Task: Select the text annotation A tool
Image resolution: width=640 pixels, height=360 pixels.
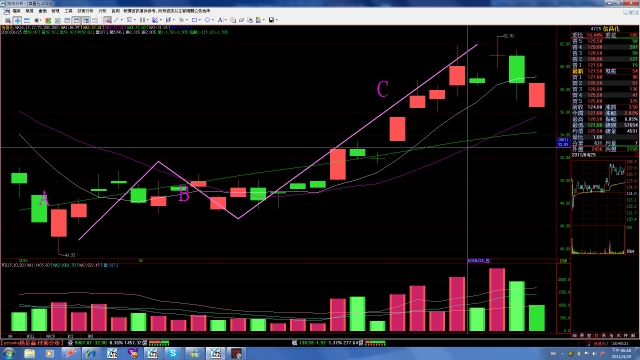Action: pyautogui.click(x=220, y=20)
